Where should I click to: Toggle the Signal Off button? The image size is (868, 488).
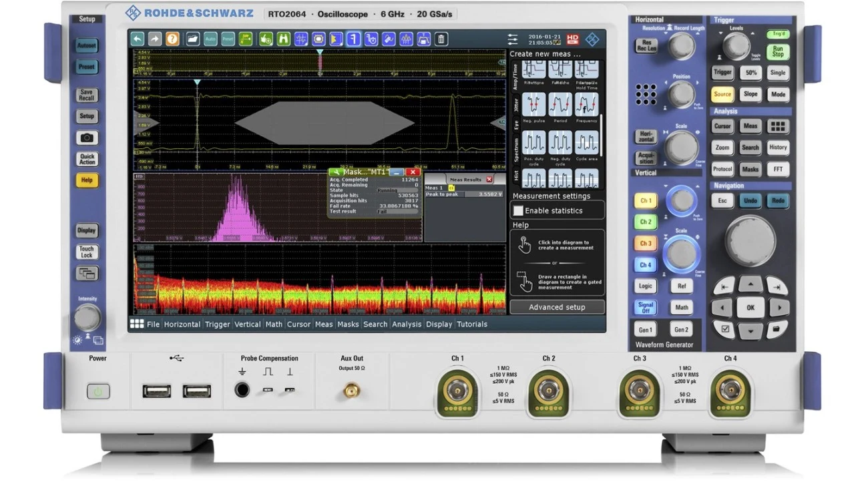point(645,308)
